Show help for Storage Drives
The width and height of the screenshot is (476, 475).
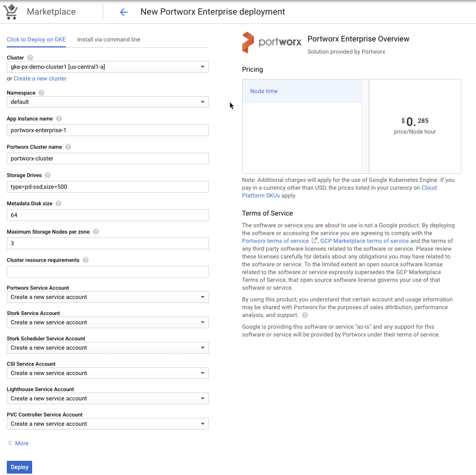tap(48, 175)
